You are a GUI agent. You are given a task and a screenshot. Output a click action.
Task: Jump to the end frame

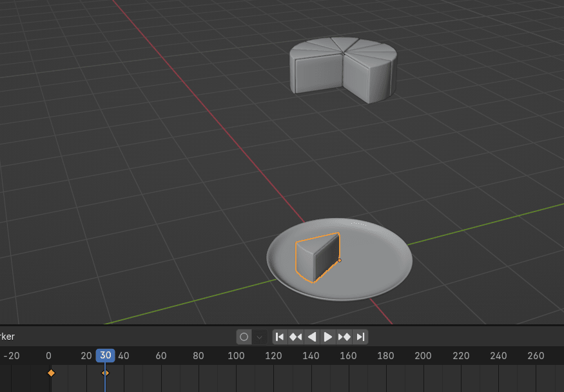point(360,337)
